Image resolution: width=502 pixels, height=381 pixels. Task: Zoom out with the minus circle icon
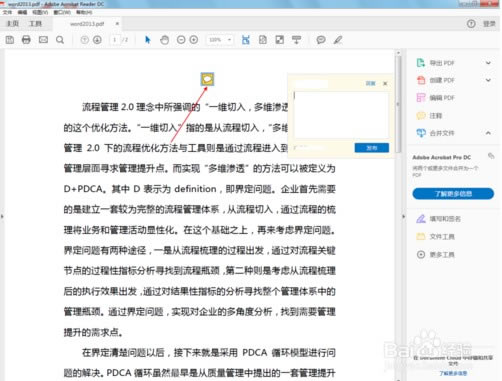pyautogui.click(x=181, y=40)
